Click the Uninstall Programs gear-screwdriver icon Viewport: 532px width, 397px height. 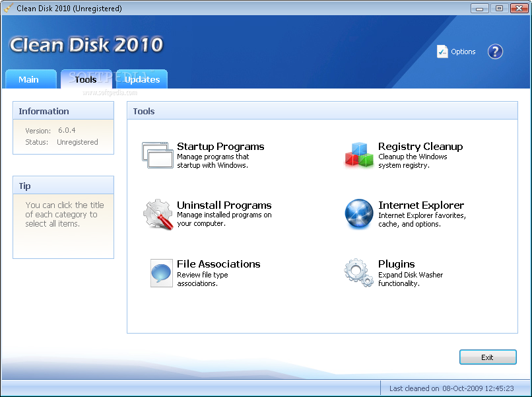tap(158, 214)
